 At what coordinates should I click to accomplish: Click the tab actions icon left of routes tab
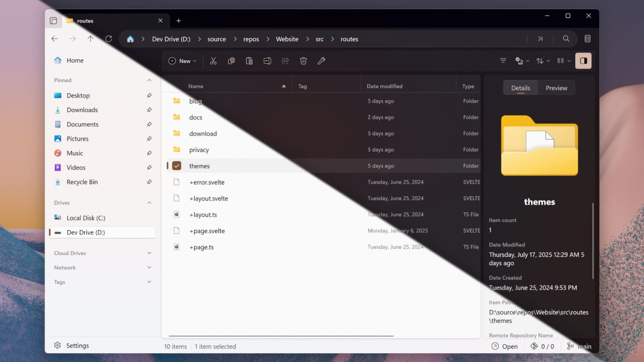53,21
